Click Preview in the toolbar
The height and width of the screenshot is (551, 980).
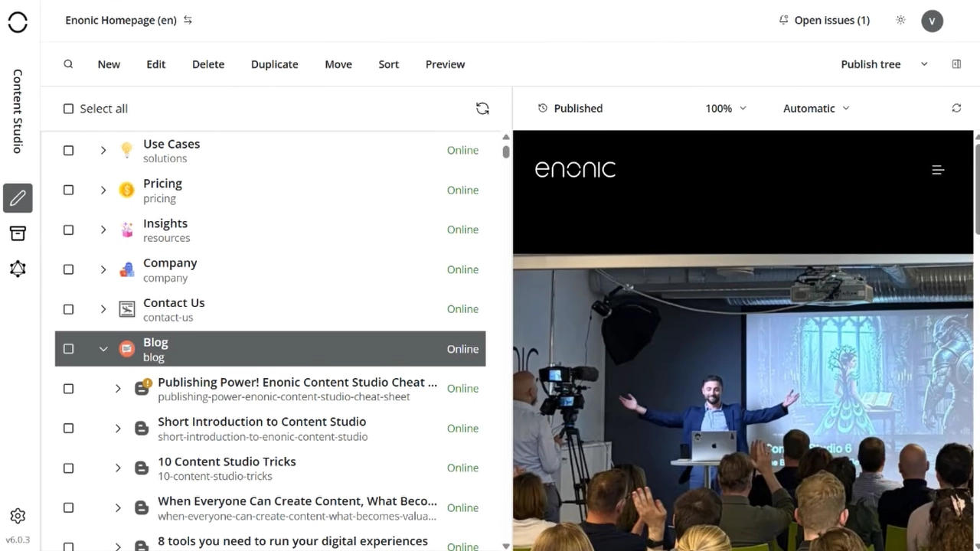point(446,64)
